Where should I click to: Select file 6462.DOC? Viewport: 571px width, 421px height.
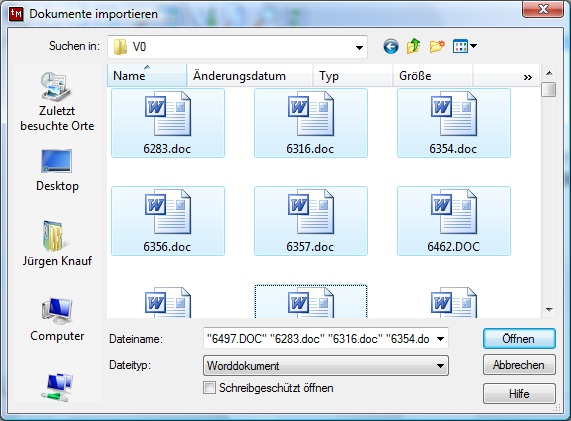(454, 221)
